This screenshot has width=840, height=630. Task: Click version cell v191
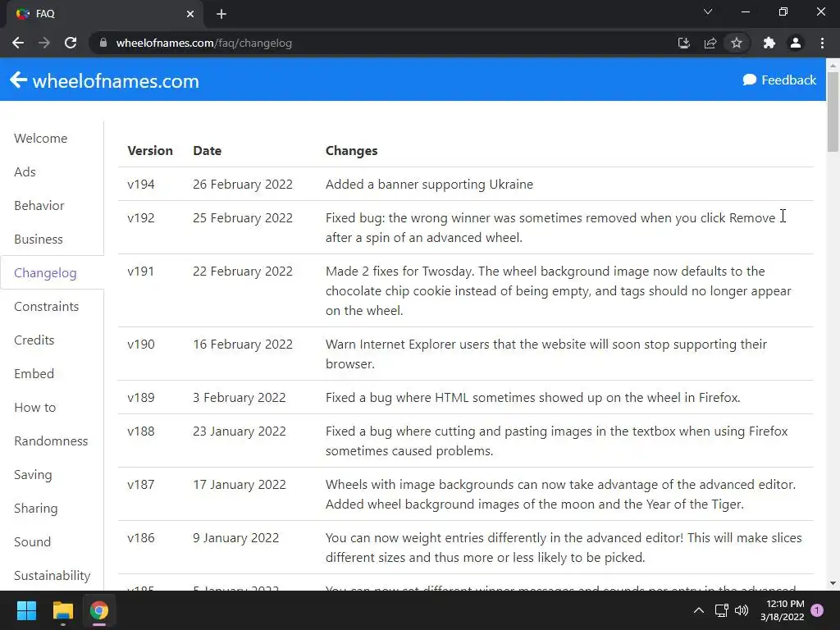tap(140, 272)
